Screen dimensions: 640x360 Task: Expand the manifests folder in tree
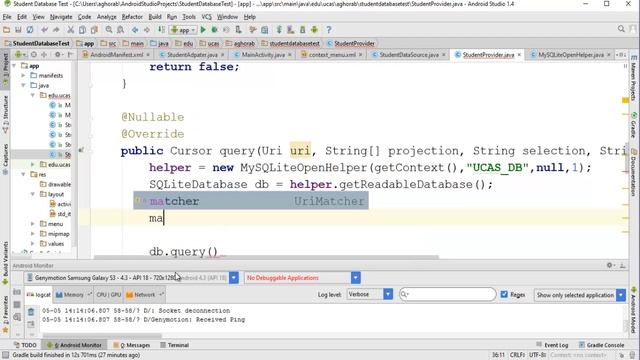(x=23, y=76)
